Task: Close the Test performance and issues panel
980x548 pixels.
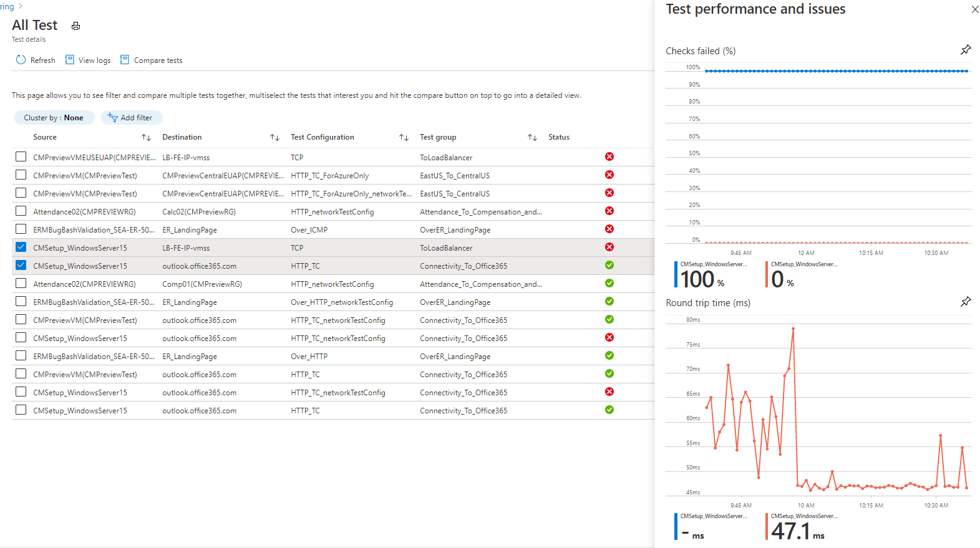Action: (974, 9)
